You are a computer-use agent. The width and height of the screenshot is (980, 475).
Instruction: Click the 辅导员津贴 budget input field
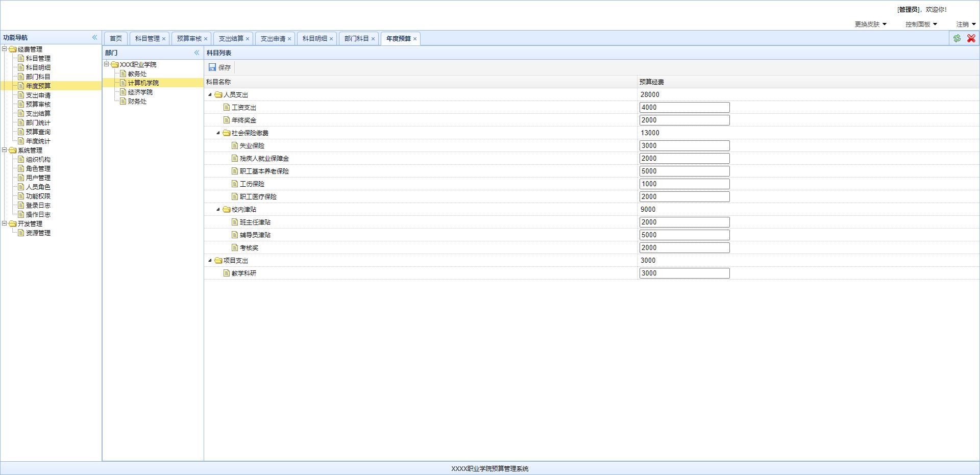pyautogui.click(x=684, y=235)
